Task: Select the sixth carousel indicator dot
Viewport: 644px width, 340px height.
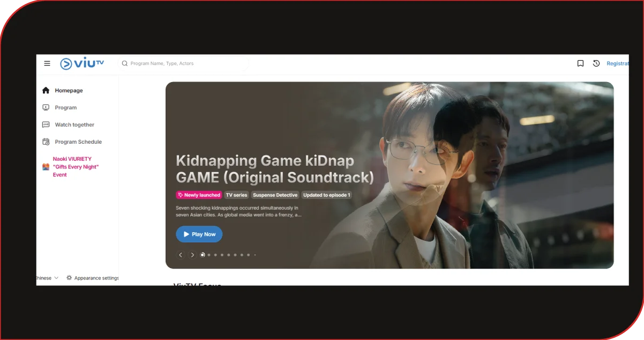Action: pyautogui.click(x=235, y=255)
